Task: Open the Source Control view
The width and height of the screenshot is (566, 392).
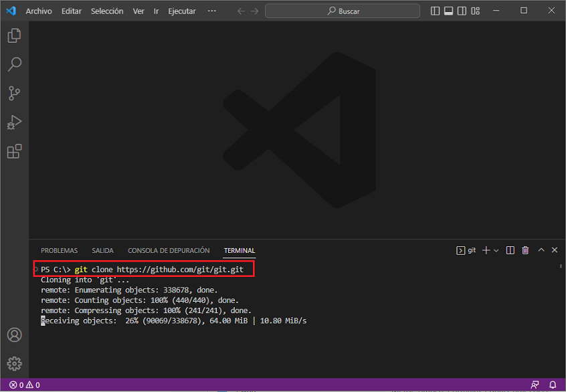Action: [x=15, y=93]
